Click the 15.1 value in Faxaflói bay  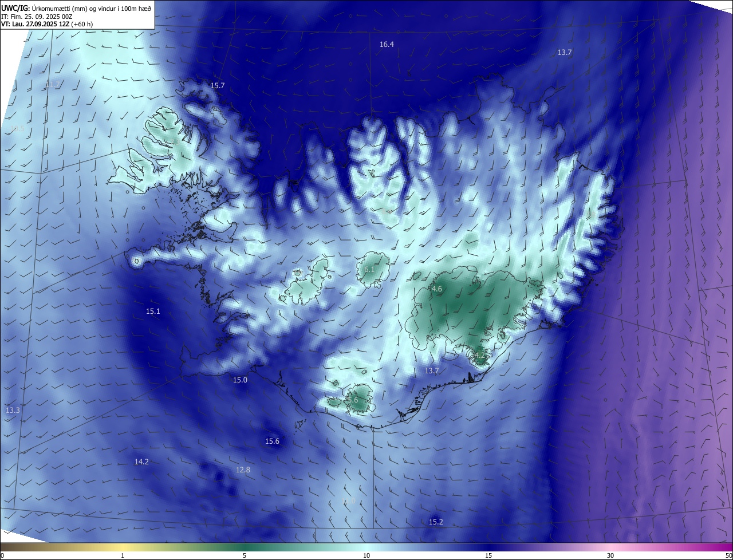pyautogui.click(x=153, y=311)
